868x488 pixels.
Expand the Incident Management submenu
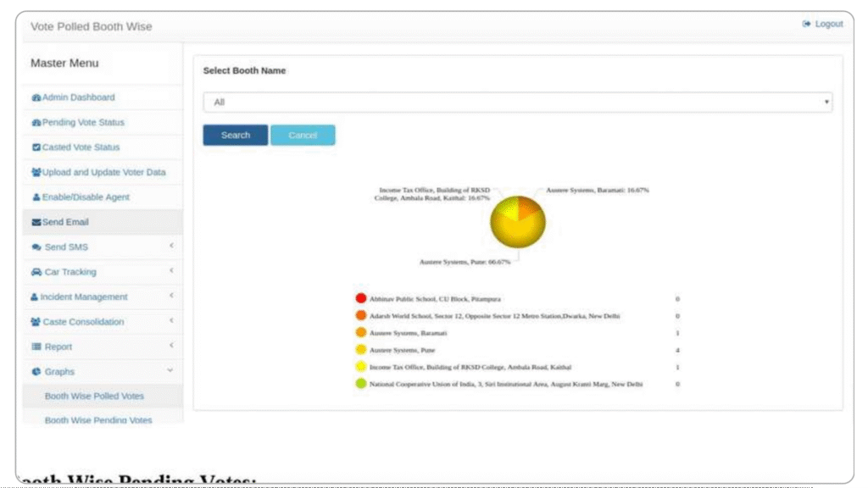click(170, 297)
